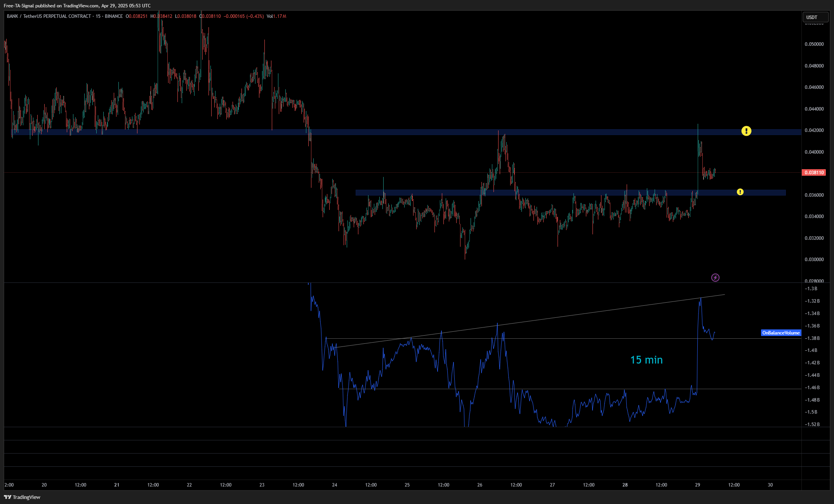Select the '15 min' text annotation
Image resolution: width=834 pixels, height=504 pixels.
tap(646, 360)
